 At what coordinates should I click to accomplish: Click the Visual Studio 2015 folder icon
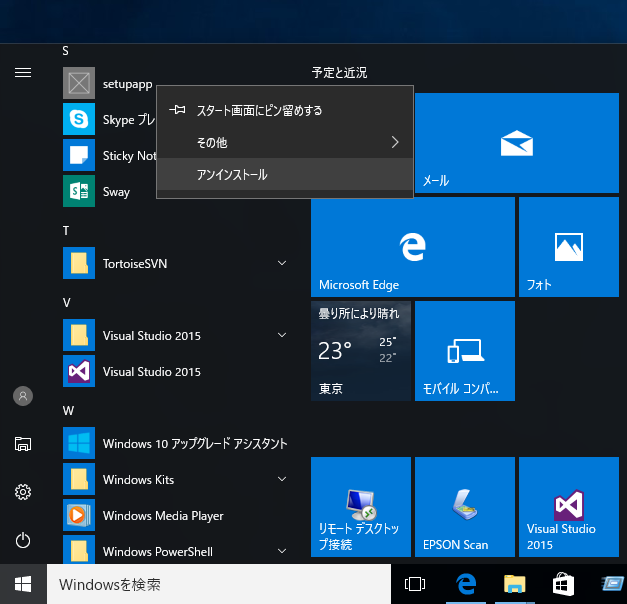pos(79,335)
